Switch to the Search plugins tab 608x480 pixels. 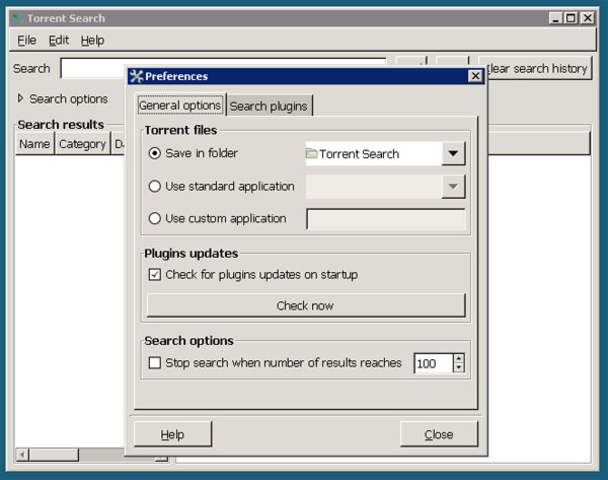point(269,106)
